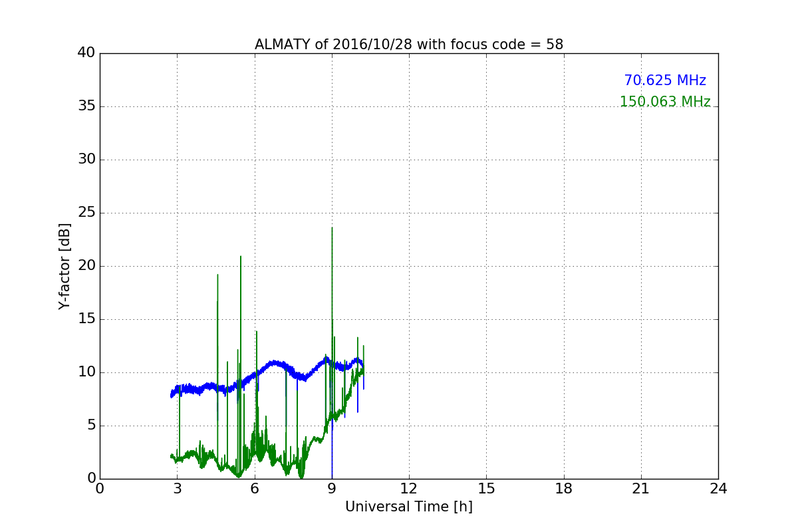Click the 'Y-factor [dB]' axis label

(65, 266)
